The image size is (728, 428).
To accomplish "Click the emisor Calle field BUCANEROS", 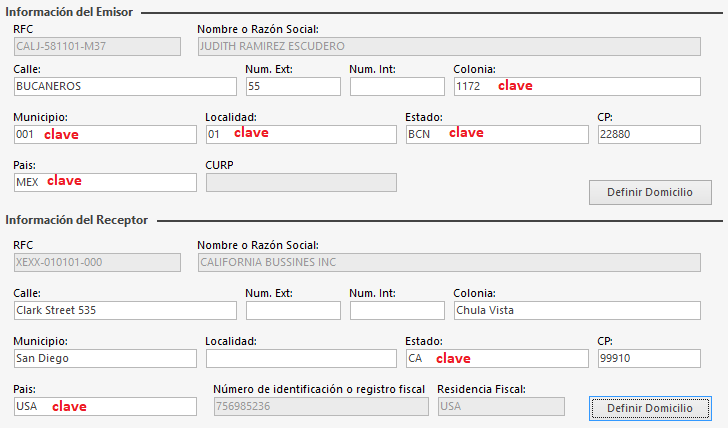I will point(124,86).
